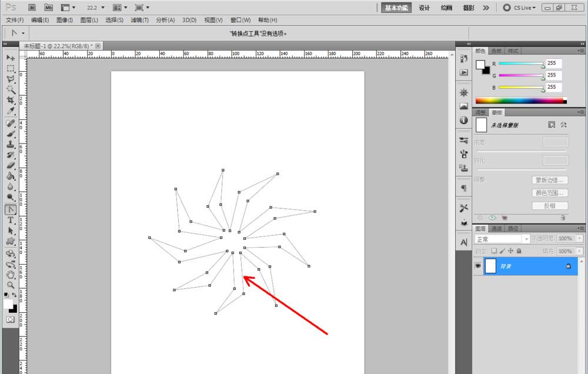Select the Convert Point tool
Image resolution: width=588 pixels, height=374 pixels.
(11, 210)
